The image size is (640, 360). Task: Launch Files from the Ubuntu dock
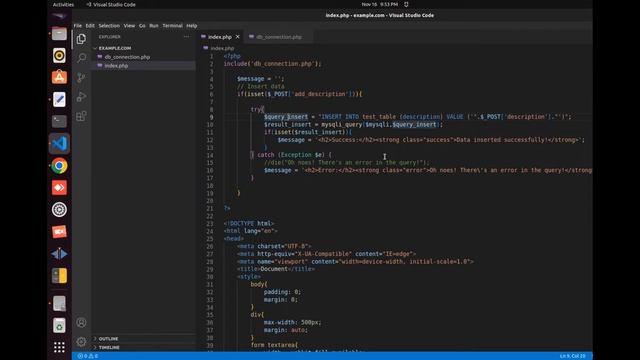click(x=59, y=33)
